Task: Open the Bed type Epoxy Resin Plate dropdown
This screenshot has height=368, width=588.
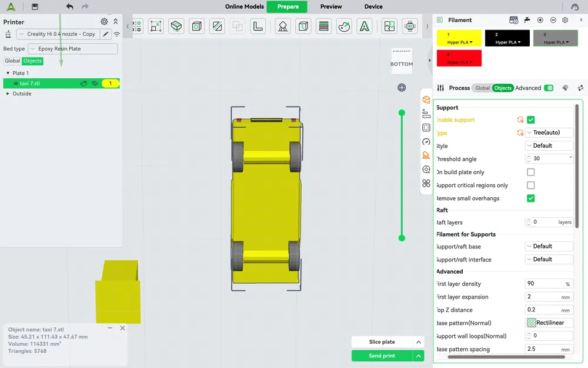Action: (x=73, y=49)
